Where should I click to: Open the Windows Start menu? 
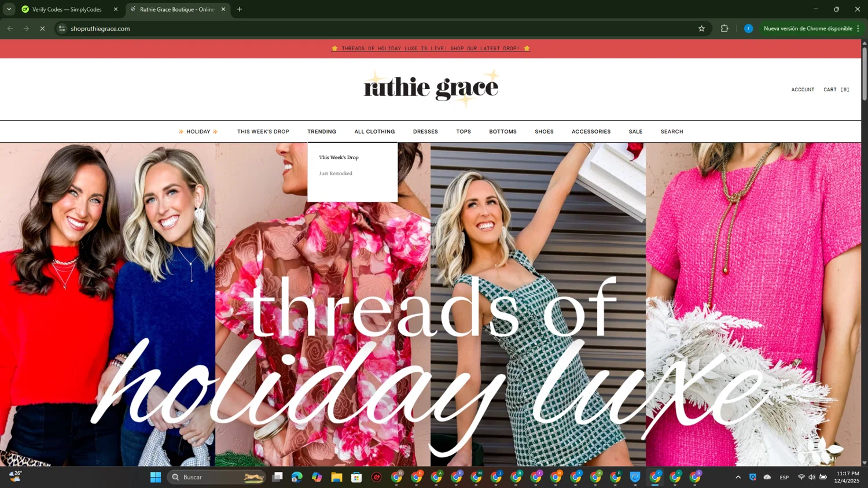156,477
